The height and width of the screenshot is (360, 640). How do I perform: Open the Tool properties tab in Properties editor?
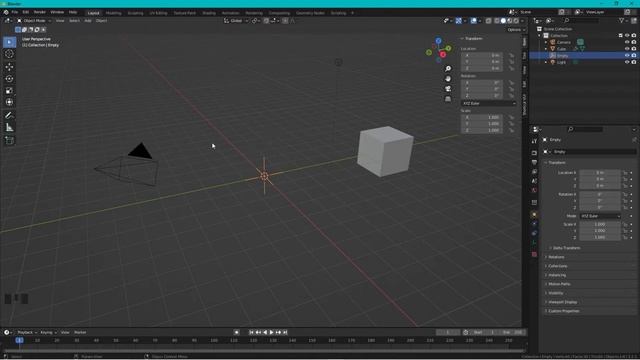click(534, 141)
